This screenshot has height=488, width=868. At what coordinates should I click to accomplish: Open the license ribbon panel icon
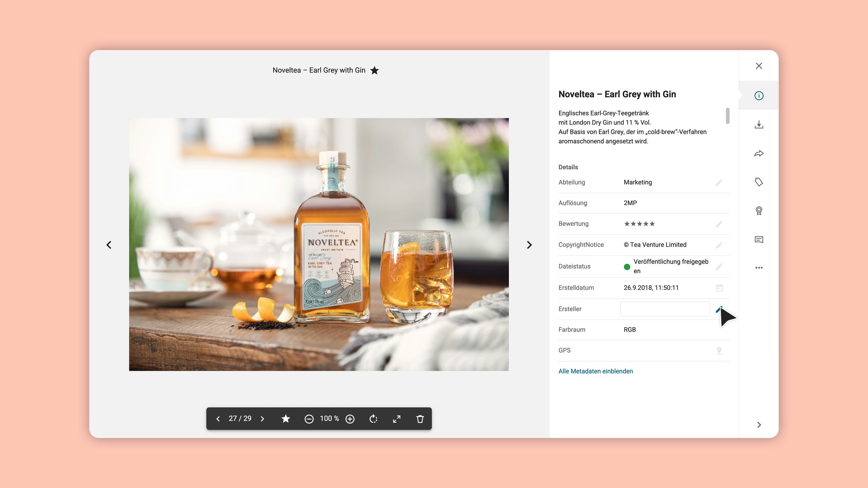pyautogui.click(x=759, y=211)
